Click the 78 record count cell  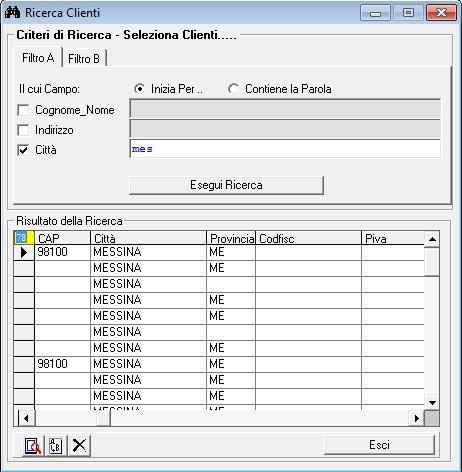point(24,238)
